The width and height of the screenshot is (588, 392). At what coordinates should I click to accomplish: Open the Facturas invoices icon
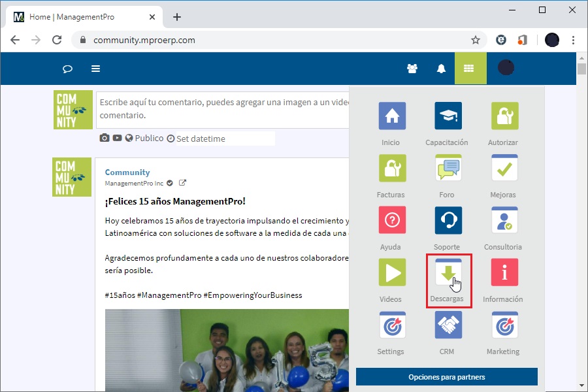(391, 167)
